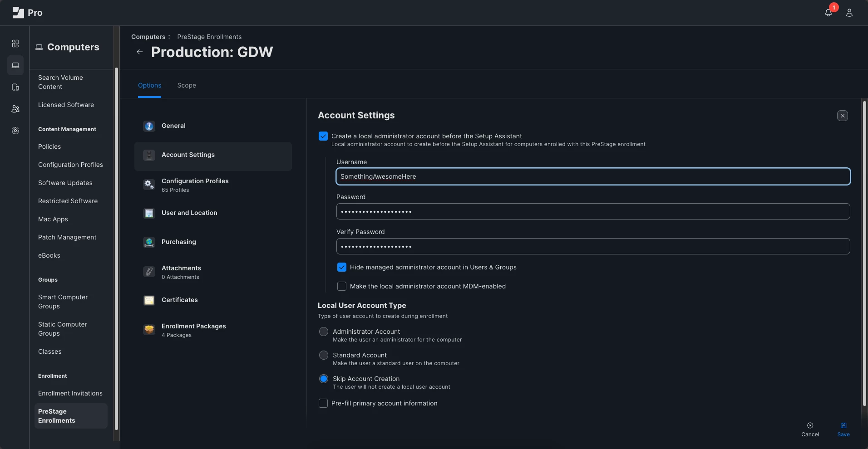Screen dimensions: 868x449
Task: Click the Configuration Profiles gears icon
Action: pyautogui.click(x=149, y=184)
